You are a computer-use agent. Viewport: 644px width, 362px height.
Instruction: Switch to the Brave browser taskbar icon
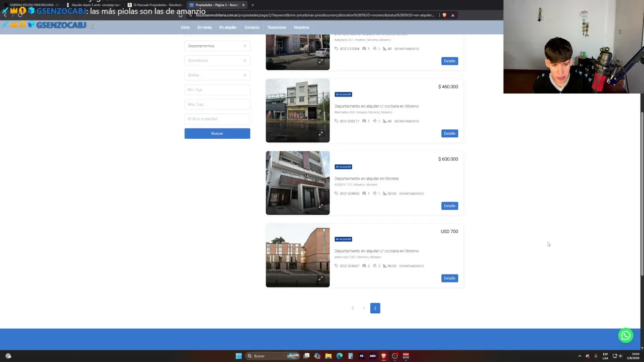[383, 356]
